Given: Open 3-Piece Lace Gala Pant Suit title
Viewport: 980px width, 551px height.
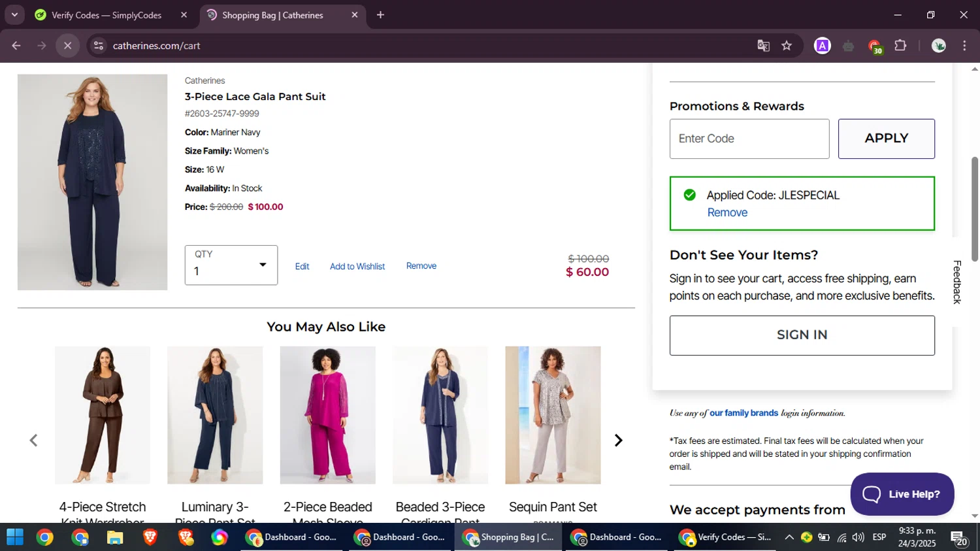Looking at the screenshot, I should 255,97.
